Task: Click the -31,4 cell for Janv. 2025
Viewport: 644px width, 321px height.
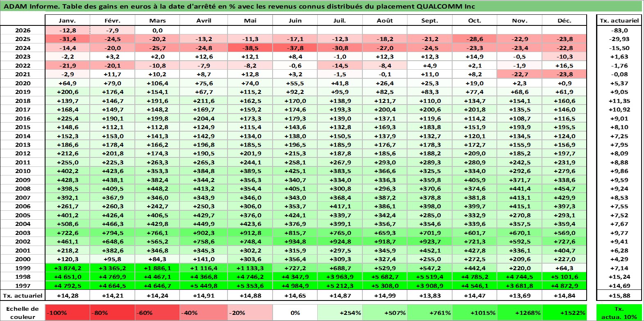Action: [67, 39]
